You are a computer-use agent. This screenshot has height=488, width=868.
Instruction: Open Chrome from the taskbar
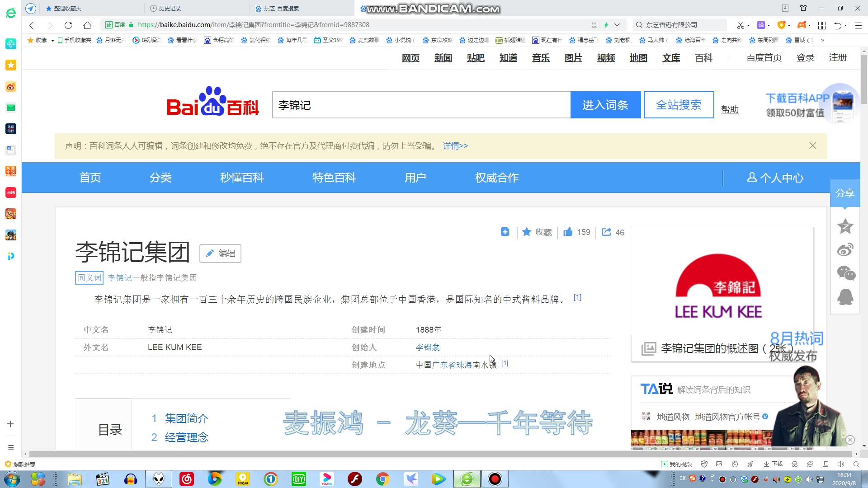[382, 479]
